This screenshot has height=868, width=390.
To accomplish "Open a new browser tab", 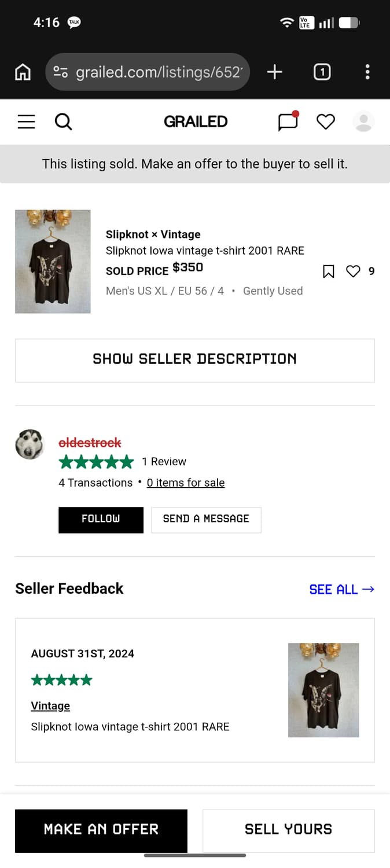I will coord(274,72).
